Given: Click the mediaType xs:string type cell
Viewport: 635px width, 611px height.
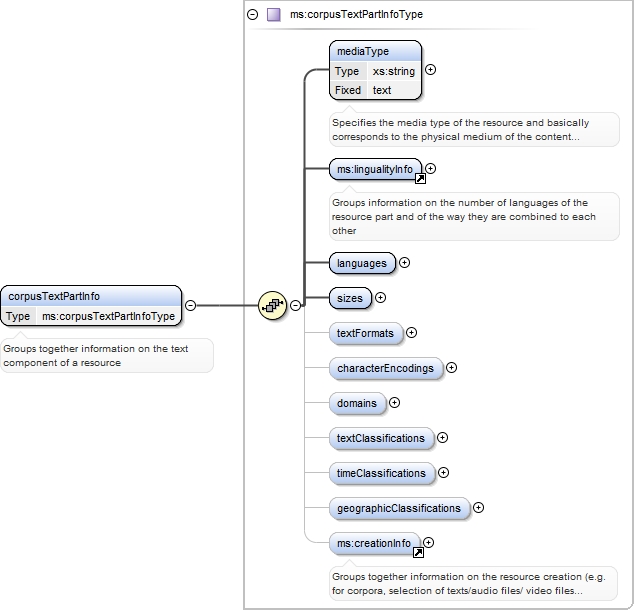Looking at the screenshot, I should (393, 72).
